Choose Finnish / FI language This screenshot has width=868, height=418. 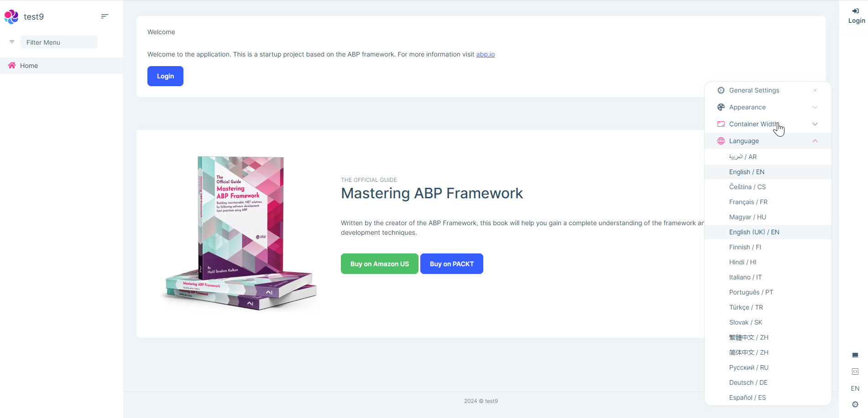(x=768, y=247)
